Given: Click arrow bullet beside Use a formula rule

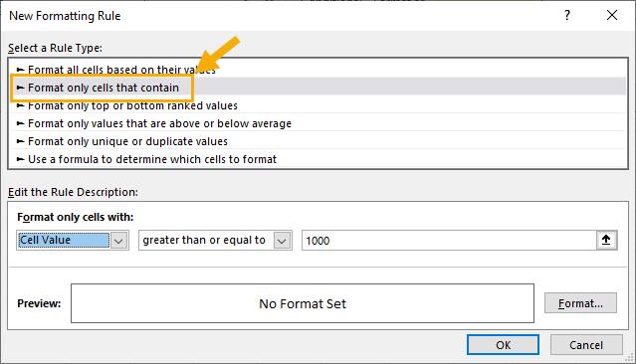Looking at the screenshot, I should (20, 159).
